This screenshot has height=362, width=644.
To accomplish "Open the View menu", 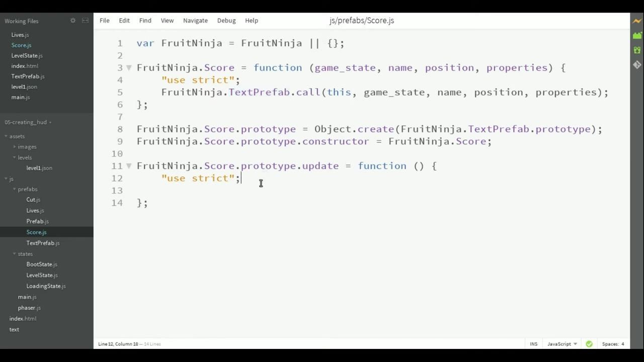I will pos(167,21).
